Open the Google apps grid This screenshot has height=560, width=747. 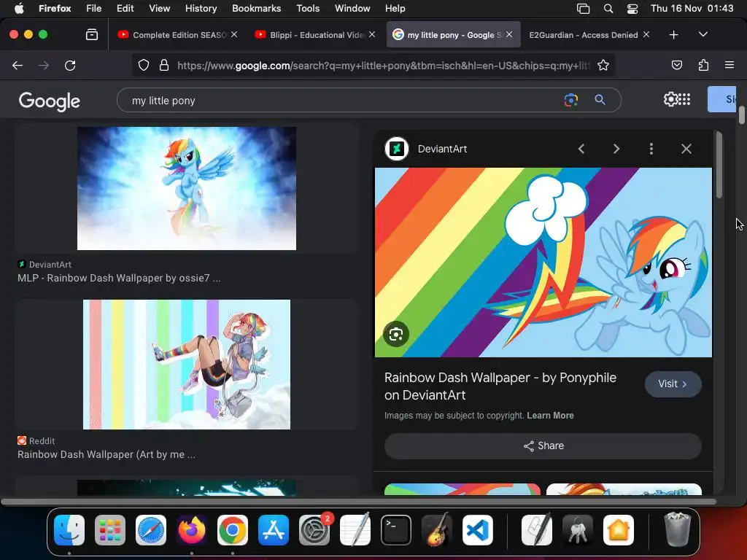(684, 99)
